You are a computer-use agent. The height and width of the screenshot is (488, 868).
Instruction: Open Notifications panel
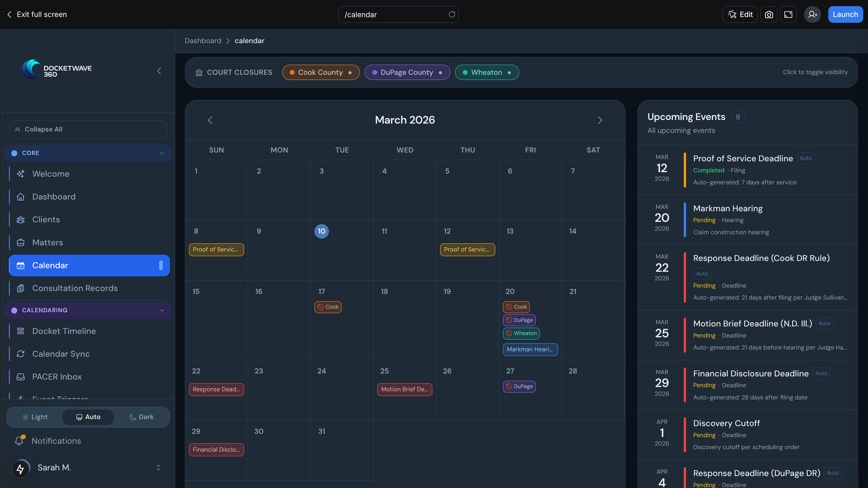(x=88, y=441)
